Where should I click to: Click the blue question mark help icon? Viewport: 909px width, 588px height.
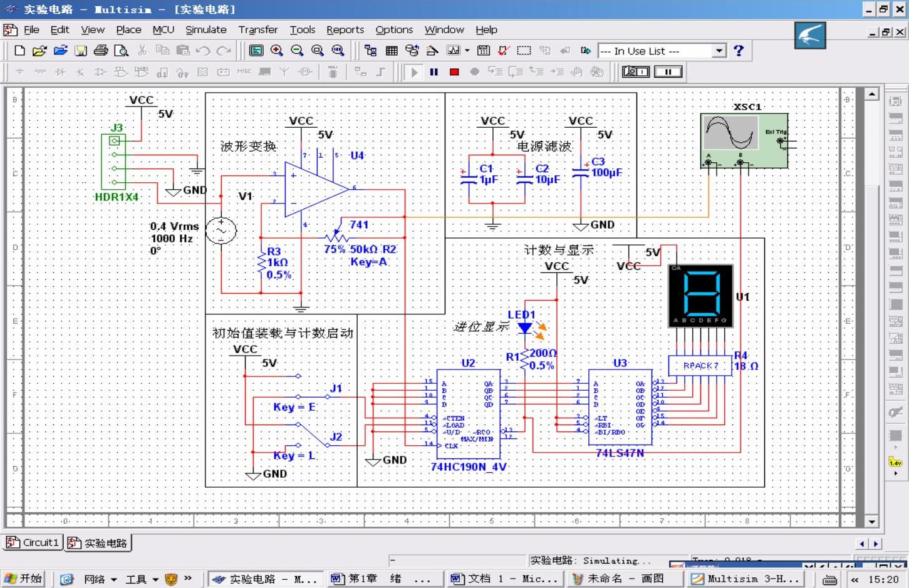point(739,51)
